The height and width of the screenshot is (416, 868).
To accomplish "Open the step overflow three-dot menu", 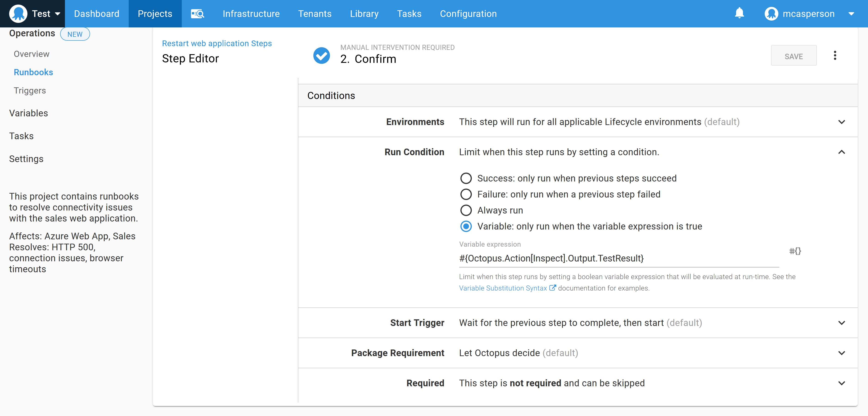I will click(x=835, y=55).
